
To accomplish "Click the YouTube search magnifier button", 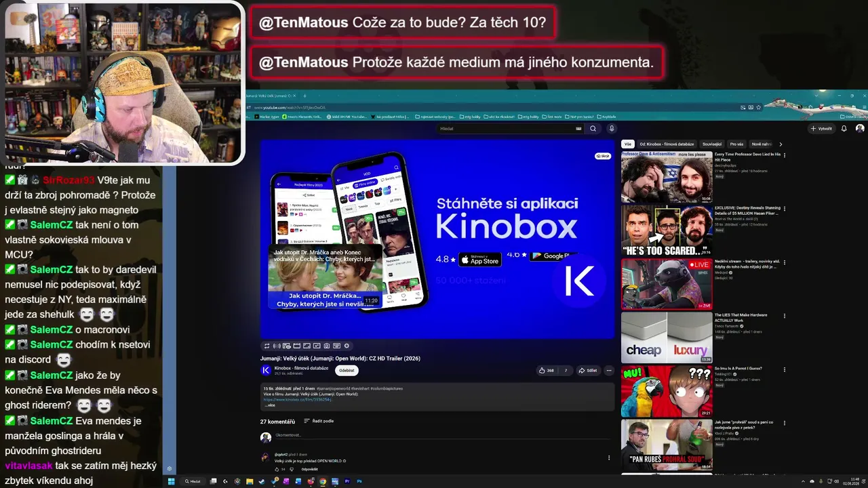I will (x=593, y=129).
